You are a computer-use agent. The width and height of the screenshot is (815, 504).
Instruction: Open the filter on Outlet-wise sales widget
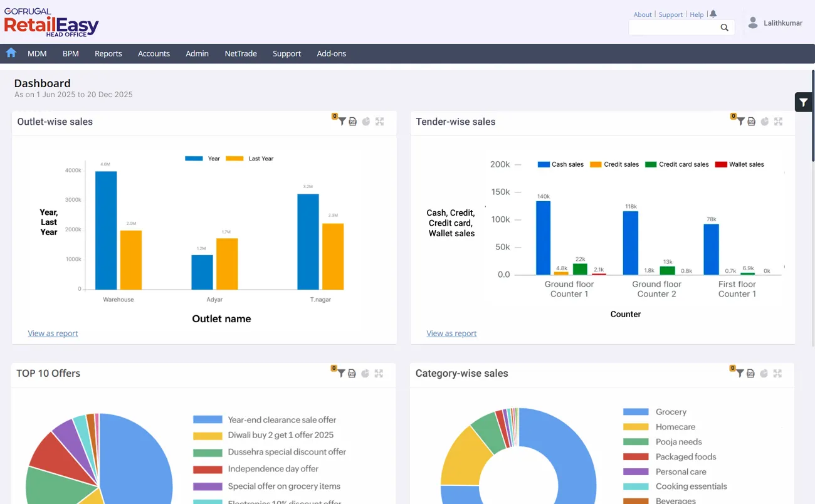click(342, 121)
